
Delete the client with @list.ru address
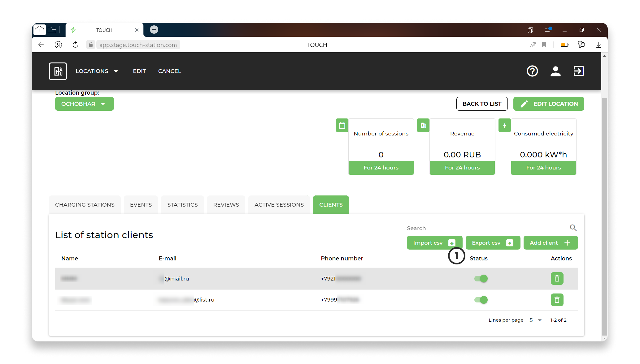tap(557, 300)
